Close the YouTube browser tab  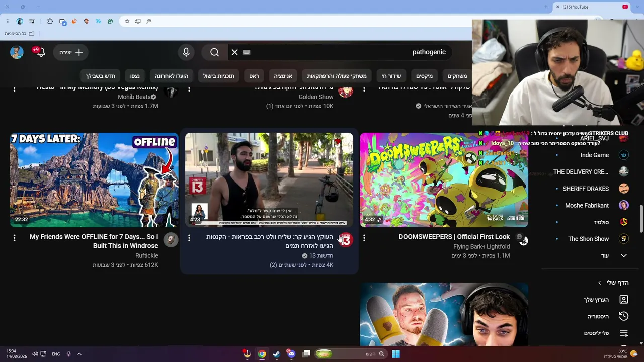pos(557,7)
